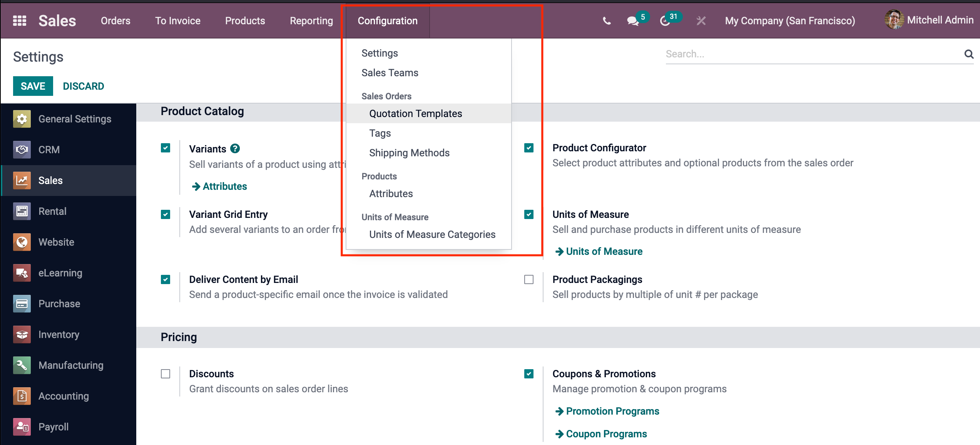Uncheck the Units of Measure checkbox
This screenshot has width=980, height=445.
529,214
